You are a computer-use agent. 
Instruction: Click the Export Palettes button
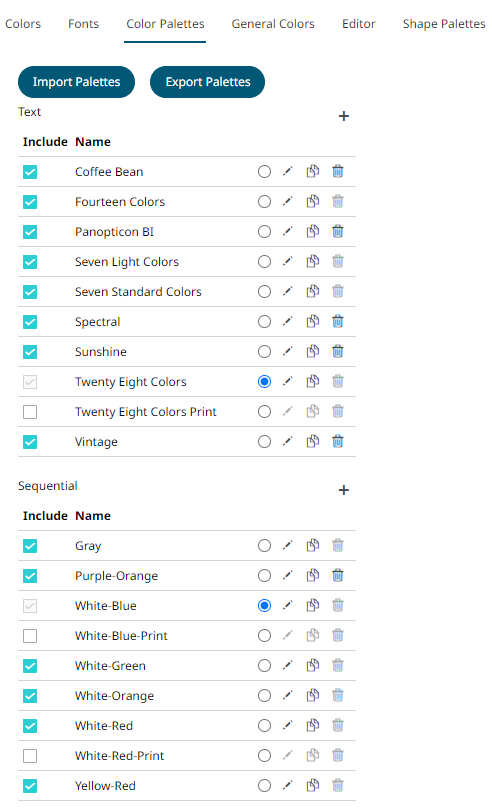(x=208, y=82)
